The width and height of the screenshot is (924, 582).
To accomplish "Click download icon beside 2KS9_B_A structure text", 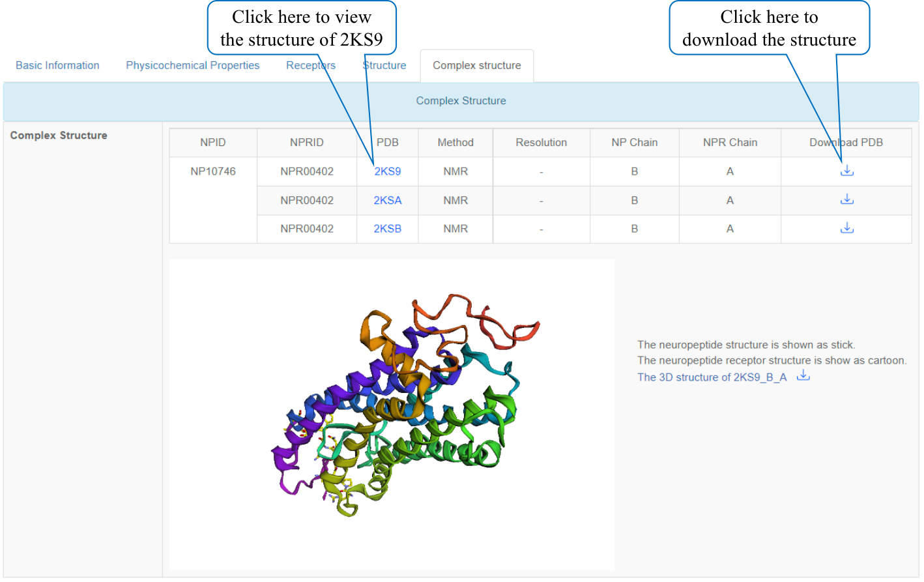I will 803,375.
